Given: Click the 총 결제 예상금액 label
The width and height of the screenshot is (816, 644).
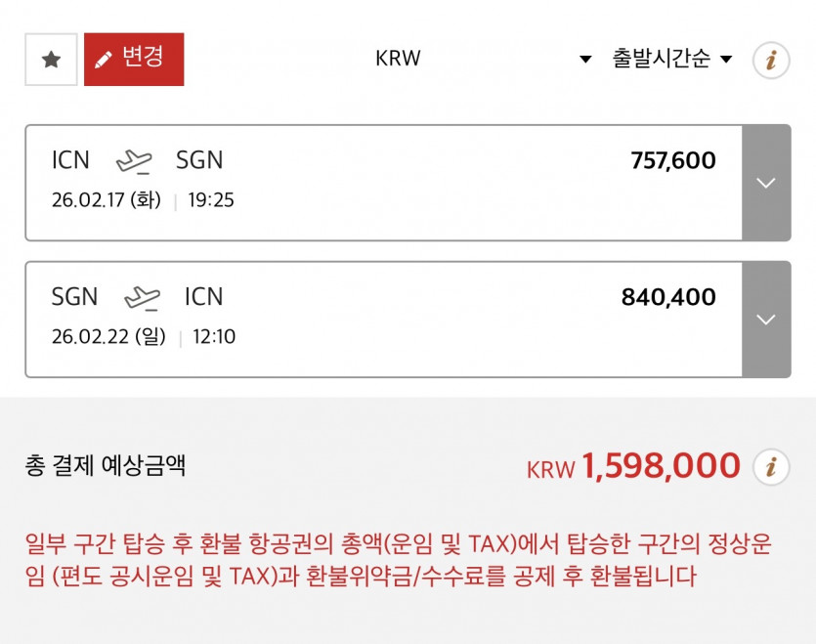Looking at the screenshot, I should tap(106, 466).
